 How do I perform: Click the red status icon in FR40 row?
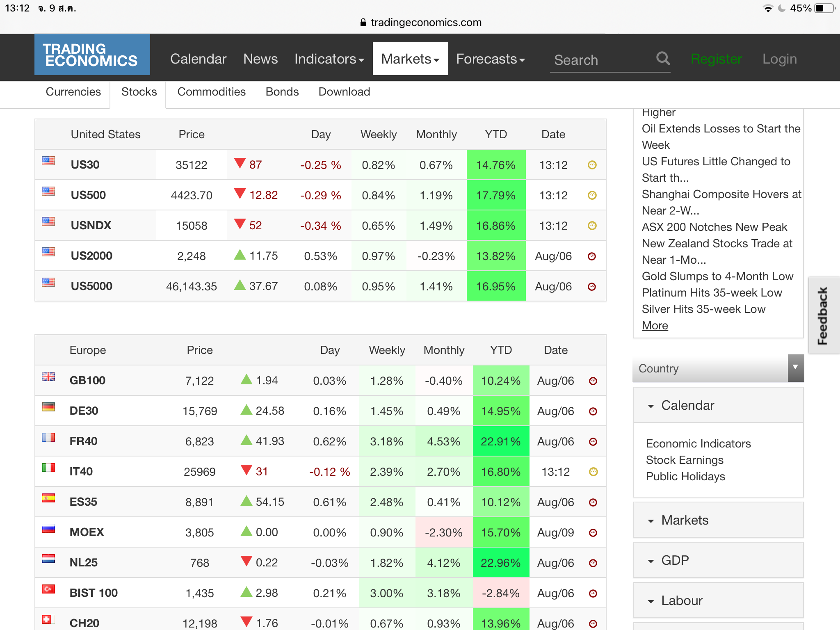[x=593, y=442]
